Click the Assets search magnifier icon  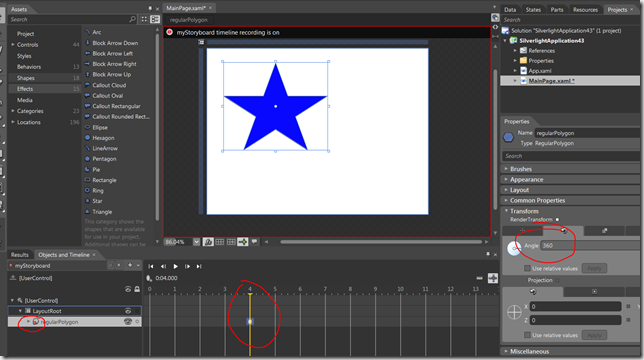(132, 19)
